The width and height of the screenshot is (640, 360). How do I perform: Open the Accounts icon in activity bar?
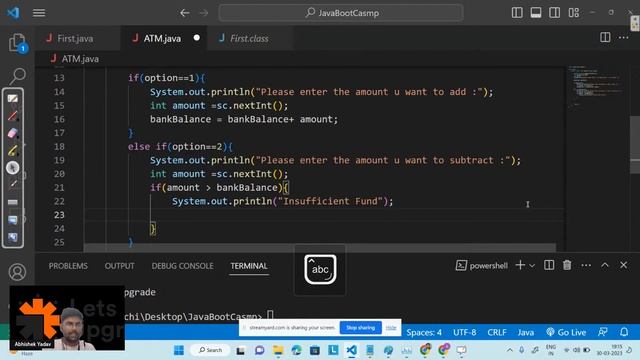click(x=17, y=272)
